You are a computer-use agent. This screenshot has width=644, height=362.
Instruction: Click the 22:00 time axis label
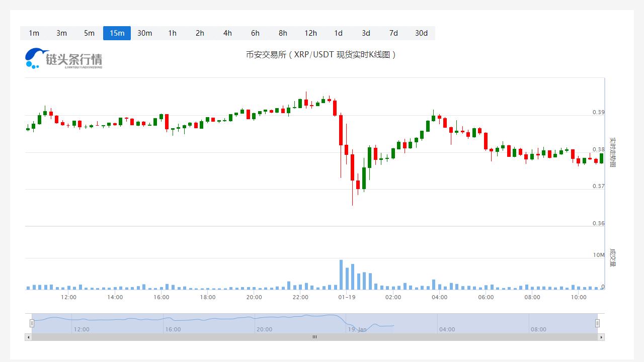[x=300, y=297]
